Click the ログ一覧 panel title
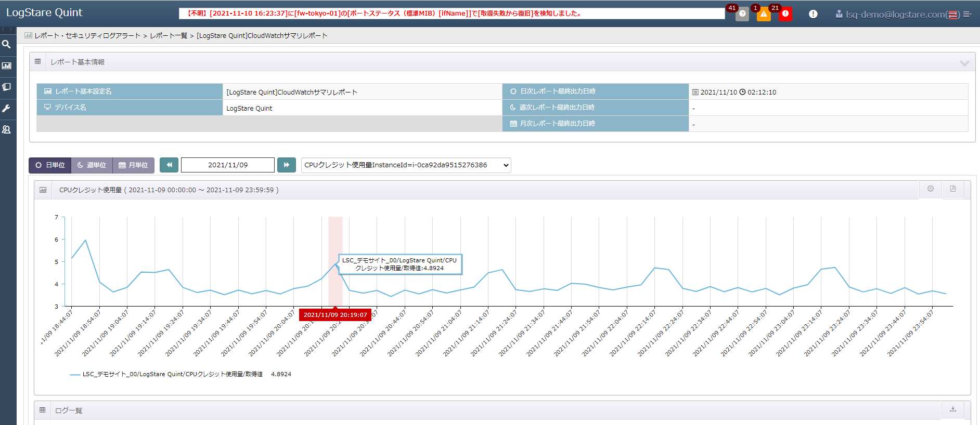 (69, 410)
